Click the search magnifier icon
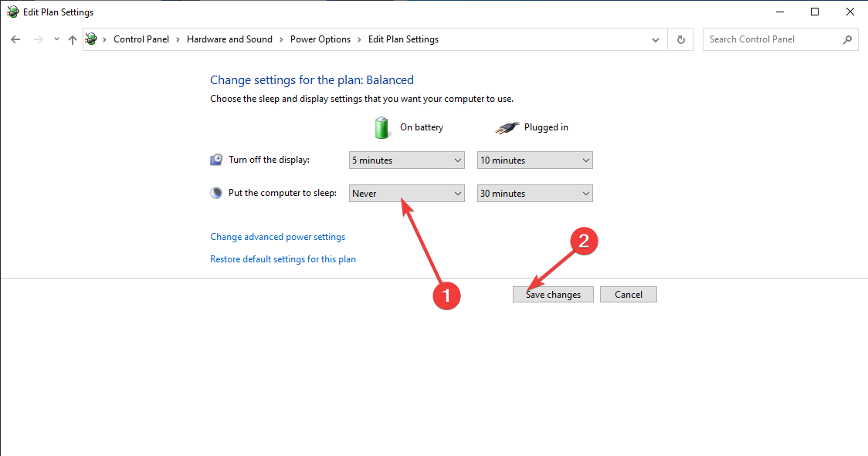The width and height of the screenshot is (868, 456). tap(847, 39)
